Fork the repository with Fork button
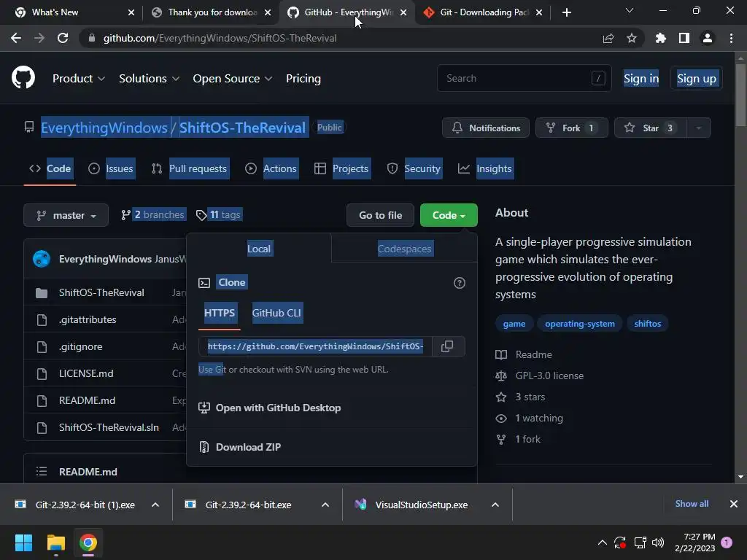 tap(572, 128)
